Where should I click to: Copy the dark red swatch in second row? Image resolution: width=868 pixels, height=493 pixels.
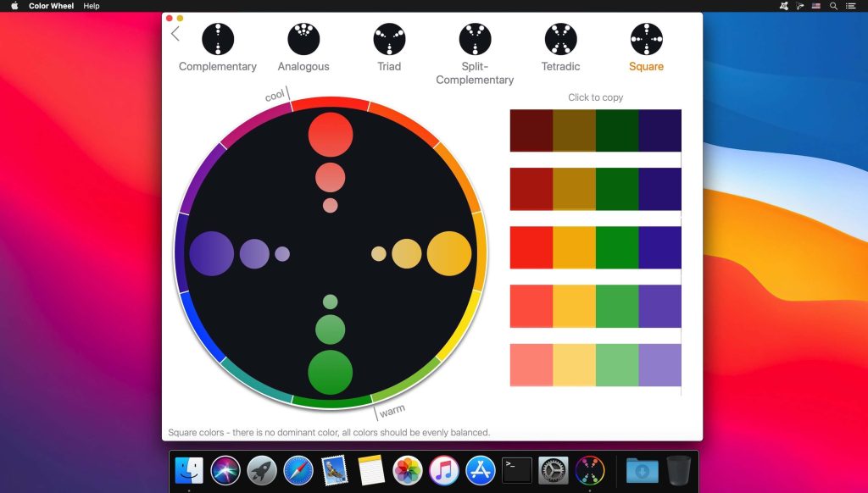pyautogui.click(x=531, y=189)
